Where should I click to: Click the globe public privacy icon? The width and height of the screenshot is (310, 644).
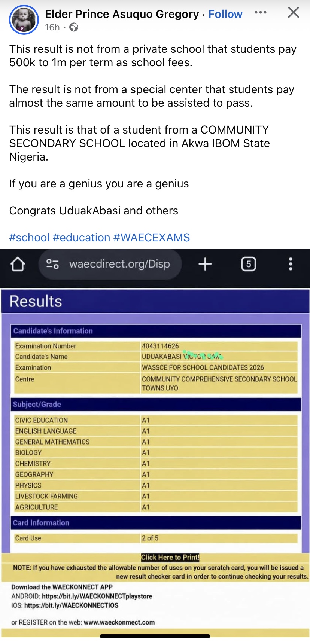pos(74,27)
